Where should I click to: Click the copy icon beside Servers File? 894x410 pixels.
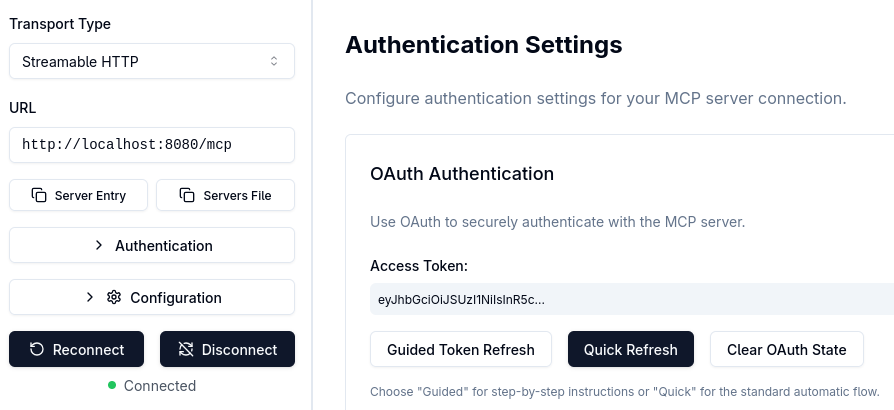[187, 195]
